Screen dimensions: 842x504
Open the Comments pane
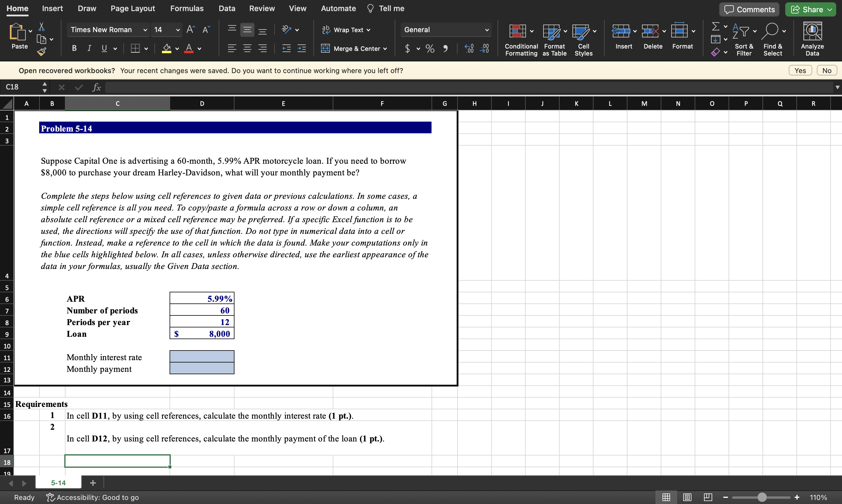point(749,10)
